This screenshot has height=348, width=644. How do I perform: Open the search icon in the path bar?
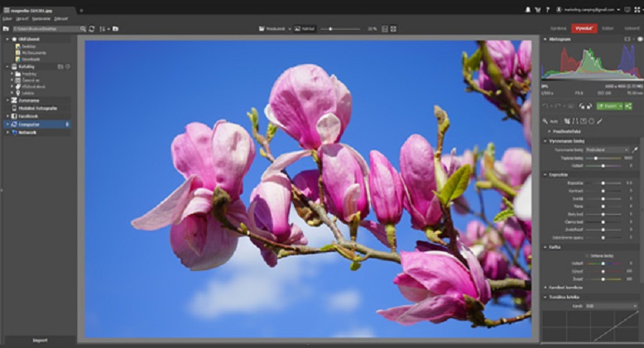(83, 29)
